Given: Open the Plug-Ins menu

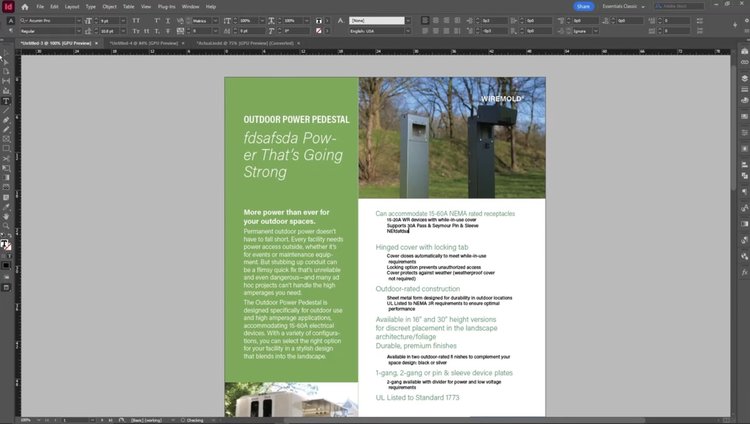Looking at the screenshot, I should [166, 7].
